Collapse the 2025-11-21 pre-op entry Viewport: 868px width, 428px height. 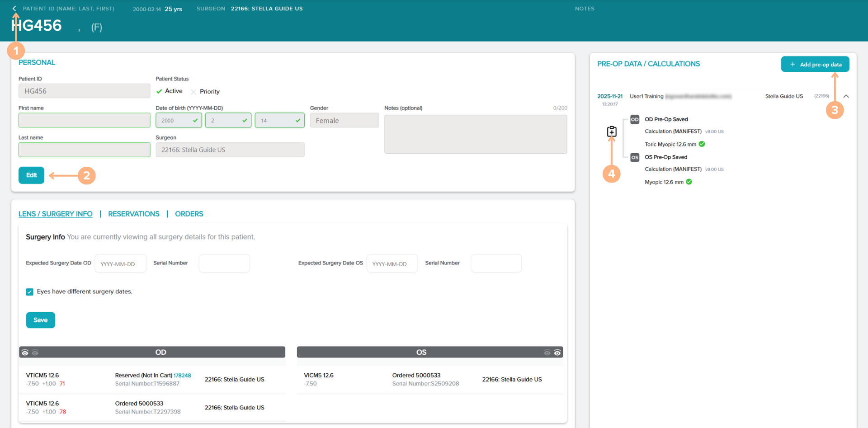coord(846,96)
